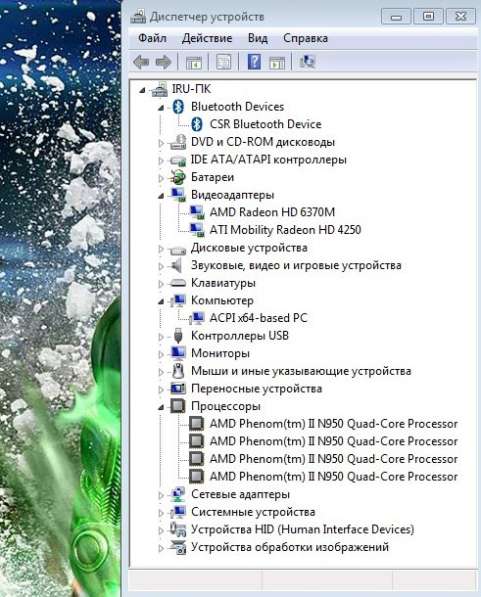Select AMD Radeon HD 6370M adapter
Screen dimensions: 481x597
pyautogui.click(x=272, y=212)
